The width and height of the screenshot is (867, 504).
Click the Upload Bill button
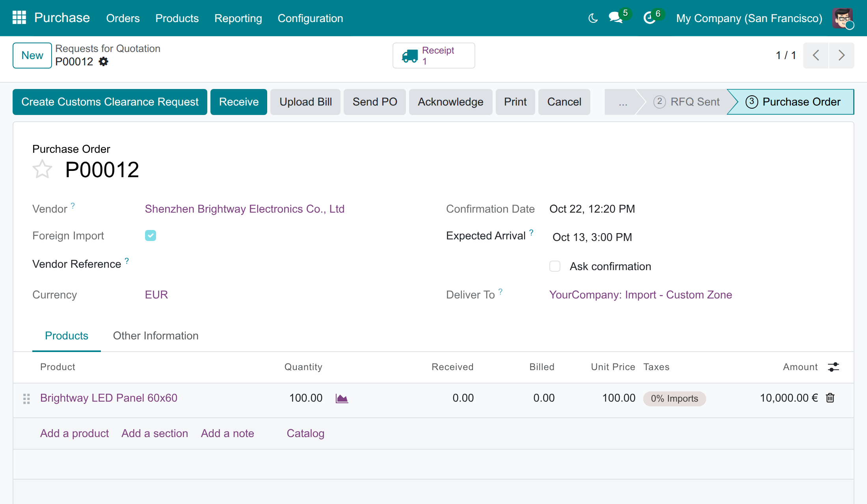pyautogui.click(x=305, y=102)
